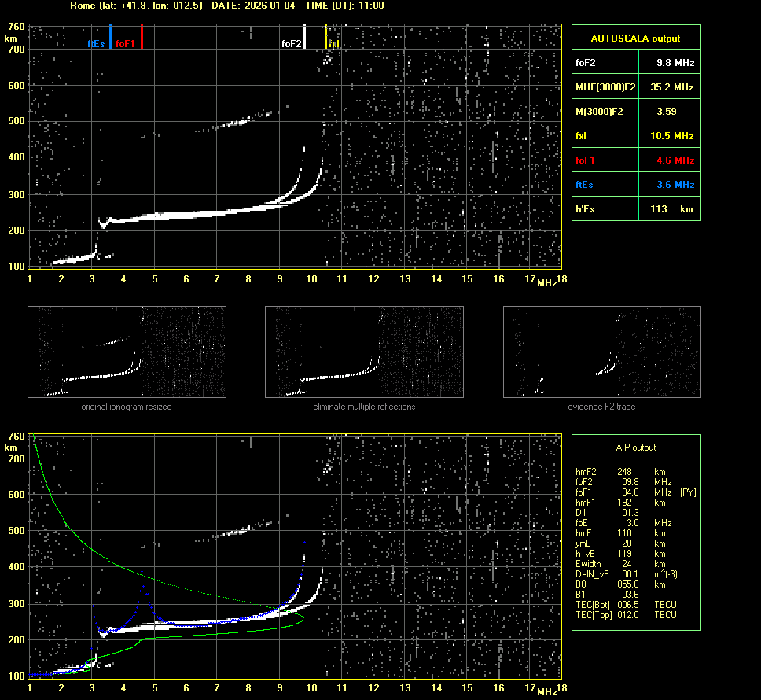Select the blue ftEs 3.6 MHz value
Image resolution: width=761 pixels, height=700 pixels.
pos(675,185)
